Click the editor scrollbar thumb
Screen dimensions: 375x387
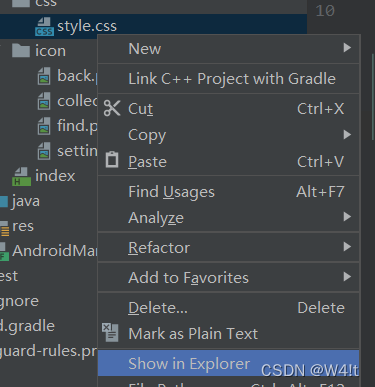[x=373, y=97]
